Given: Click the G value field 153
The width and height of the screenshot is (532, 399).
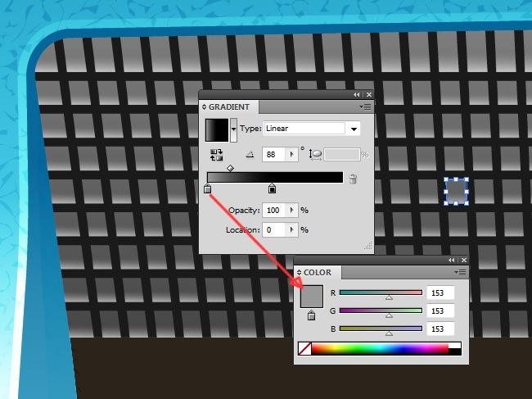Looking at the screenshot, I should (x=440, y=311).
